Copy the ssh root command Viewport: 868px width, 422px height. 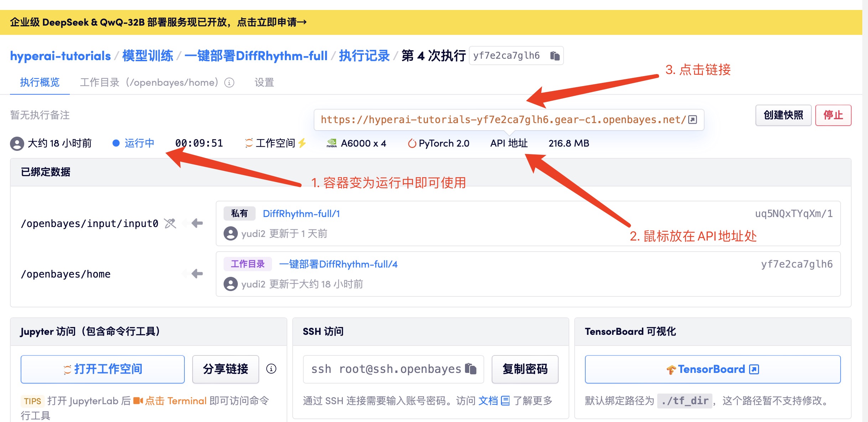pos(471,369)
